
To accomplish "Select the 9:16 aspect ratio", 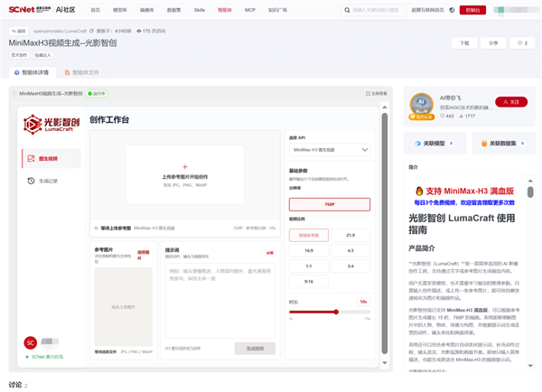I will pyautogui.click(x=309, y=282).
